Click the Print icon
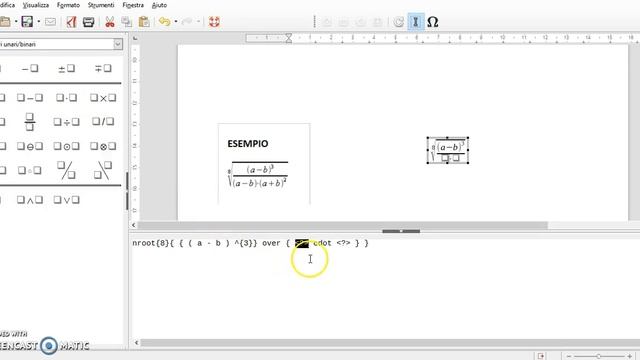The image size is (640, 360). [x=89, y=22]
